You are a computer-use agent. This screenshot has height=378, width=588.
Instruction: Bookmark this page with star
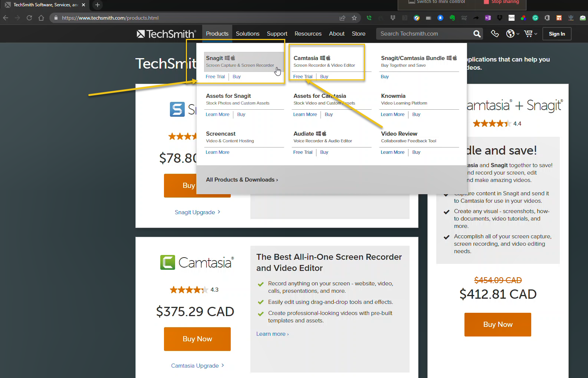point(354,18)
